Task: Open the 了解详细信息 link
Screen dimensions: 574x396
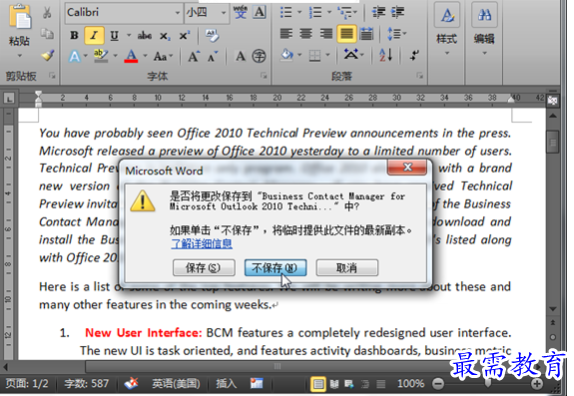Action: [x=202, y=244]
